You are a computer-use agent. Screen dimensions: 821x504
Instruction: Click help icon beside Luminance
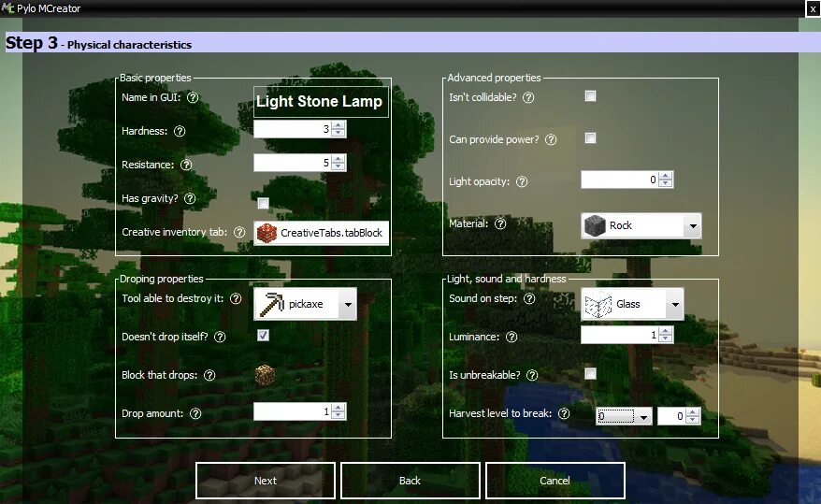511,337
